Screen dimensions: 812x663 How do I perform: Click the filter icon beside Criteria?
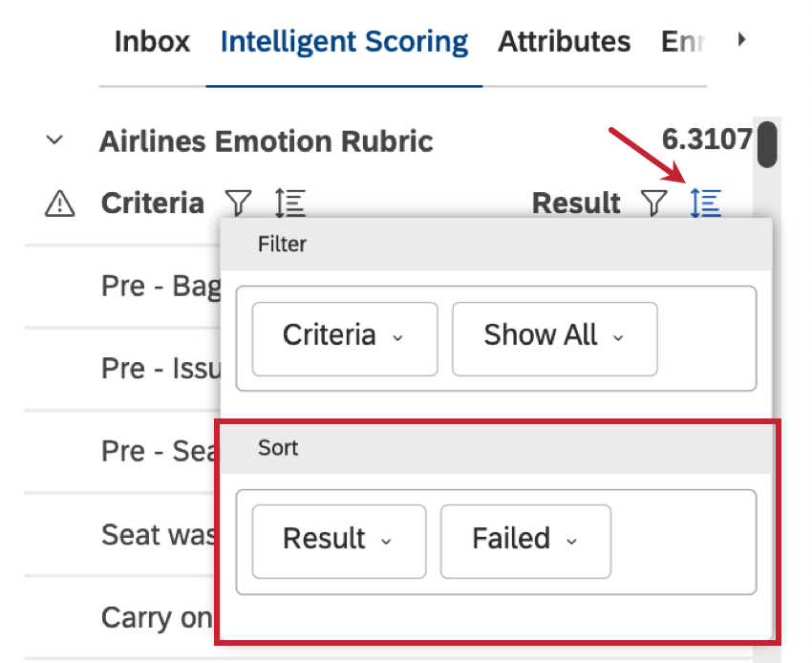[x=238, y=203]
